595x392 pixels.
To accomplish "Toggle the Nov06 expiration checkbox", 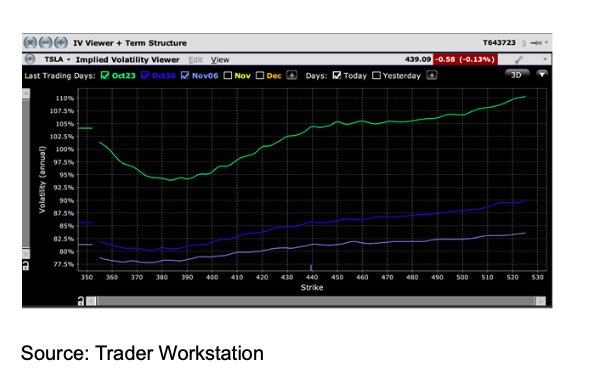I will (185, 75).
